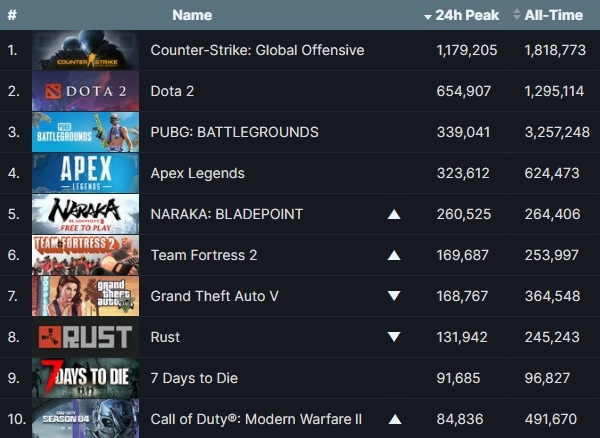This screenshot has width=600, height=438.
Task: Open Call of Duty: Modern Warfare II link
Action: tap(256, 419)
